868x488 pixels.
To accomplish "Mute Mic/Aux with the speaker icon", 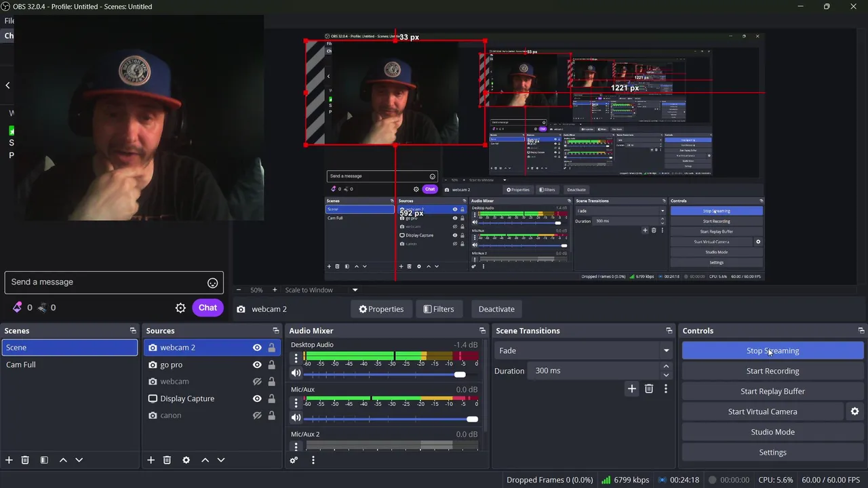I will pos(296,418).
